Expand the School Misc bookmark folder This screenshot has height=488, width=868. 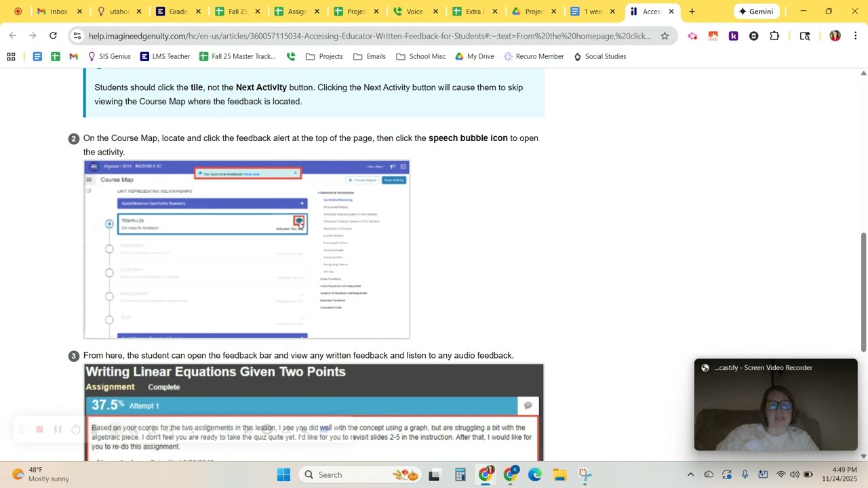pos(420,56)
